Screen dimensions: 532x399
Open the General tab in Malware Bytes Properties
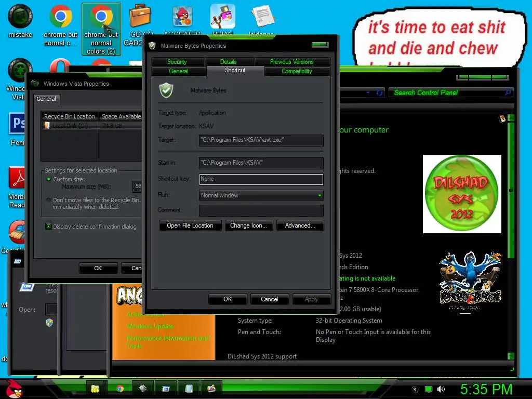[x=179, y=71]
